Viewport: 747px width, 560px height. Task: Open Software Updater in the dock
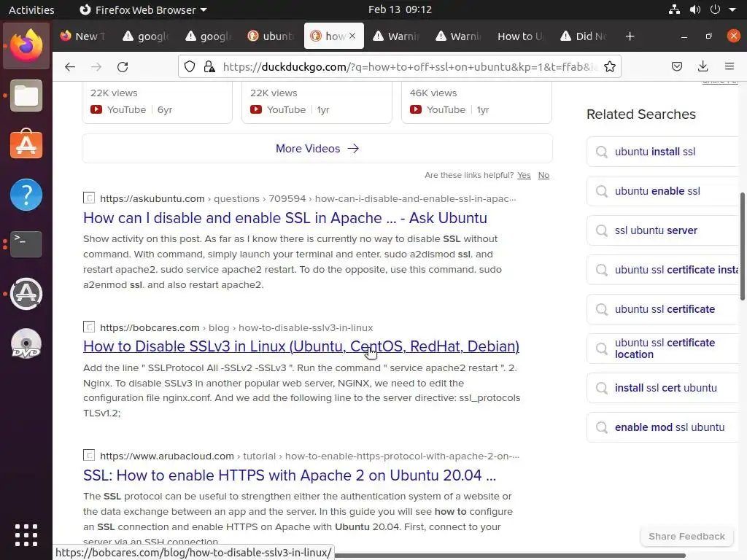point(26,294)
